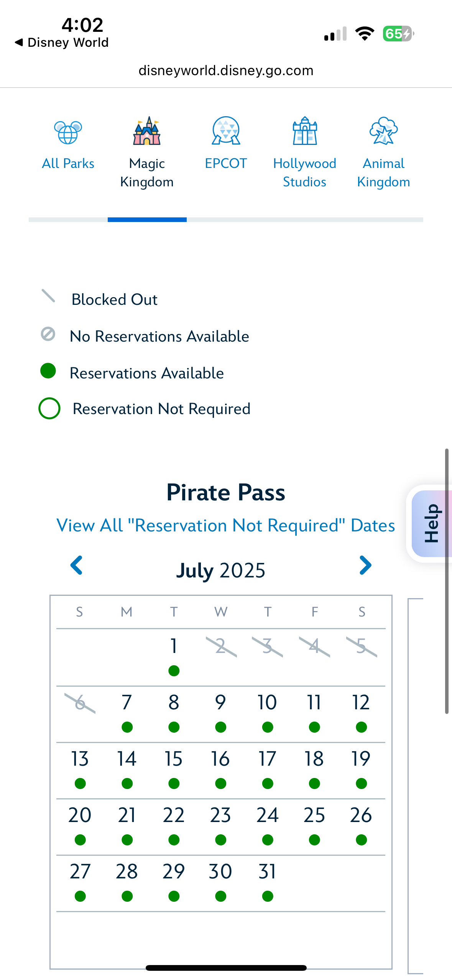Tap the page scrollbar on the right edge
Image resolution: width=452 pixels, height=980 pixels.
coord(447,581)
